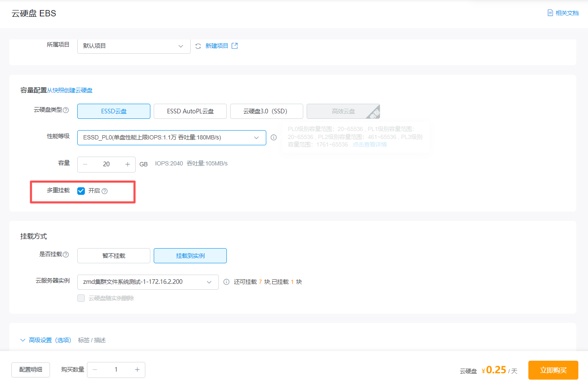Select the 云硬盘3.0 (SSD) disk type
This screenshot has width=588, height=380.
(x=267, y=111)
